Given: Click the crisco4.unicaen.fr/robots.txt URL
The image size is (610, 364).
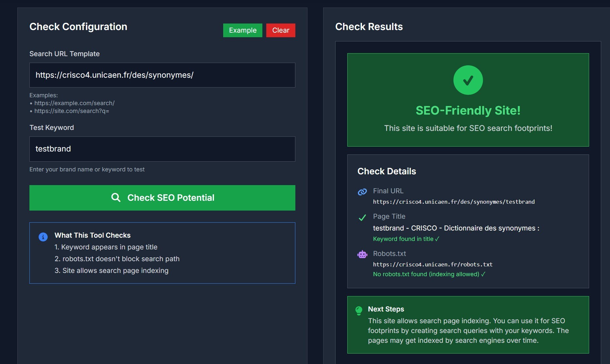Looking at the screenshot, I should tap(433, 264).
